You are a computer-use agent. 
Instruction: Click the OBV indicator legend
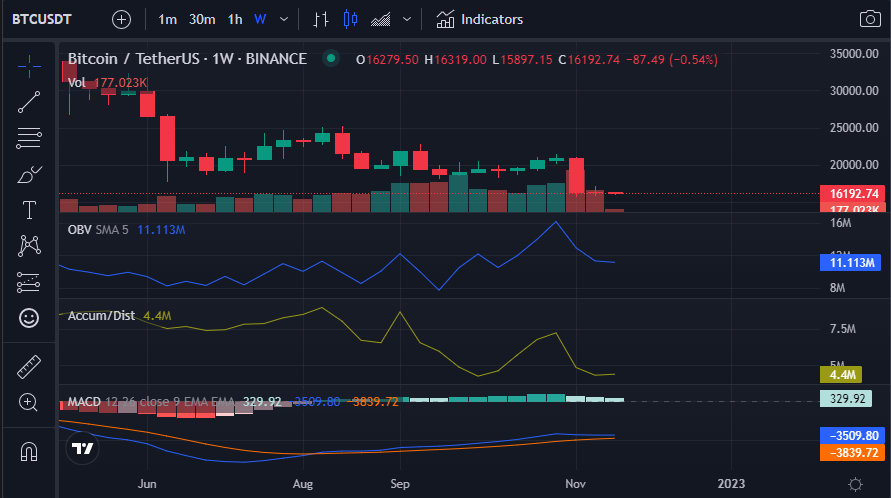tap(126, 230)
